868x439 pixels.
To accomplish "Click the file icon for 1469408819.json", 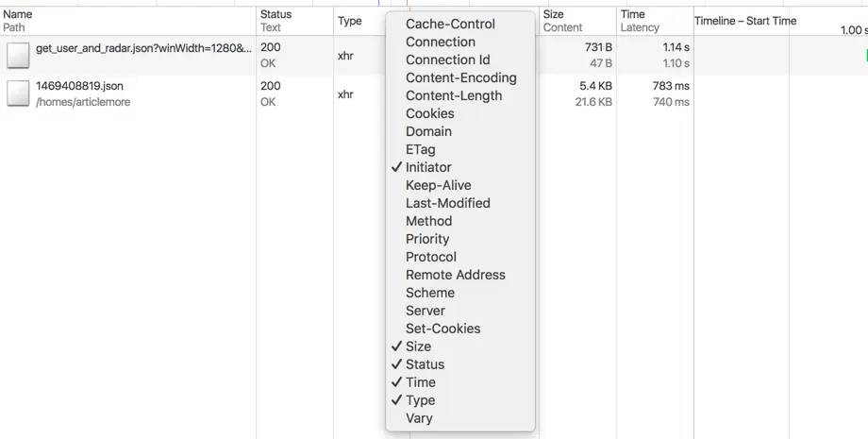I will click(x=18, y=93).
